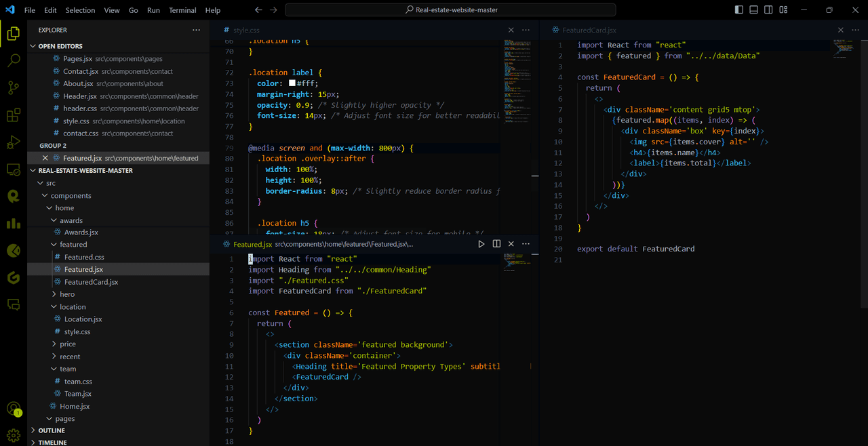
Task: Open the Run and Debug view
Action: [x=14, y=142]
